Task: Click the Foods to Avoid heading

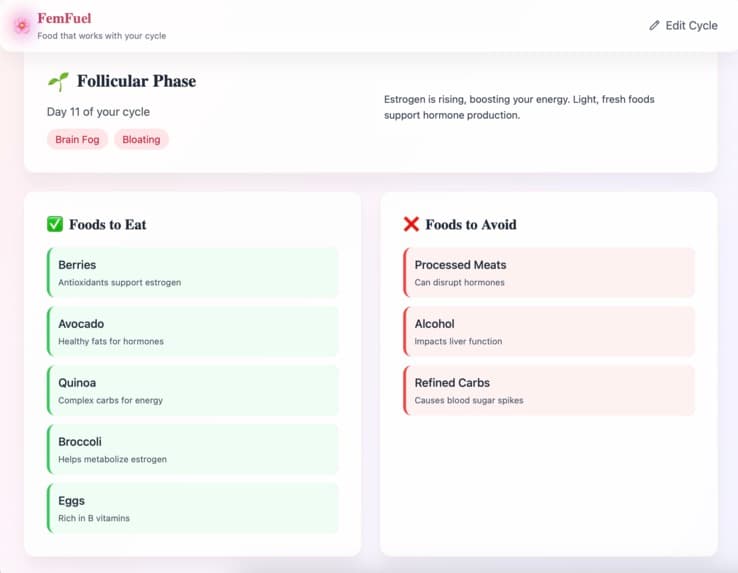Action: click(471, 225)
